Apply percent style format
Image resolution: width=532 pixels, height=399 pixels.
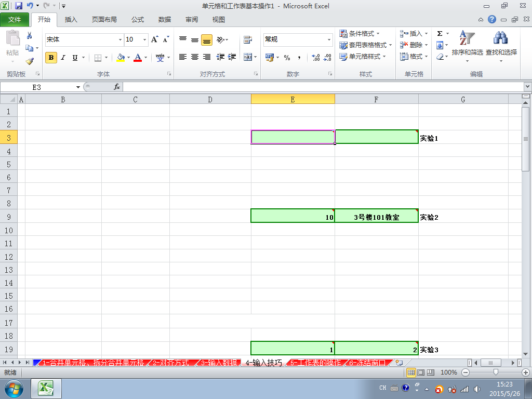(x=287, y=58)
